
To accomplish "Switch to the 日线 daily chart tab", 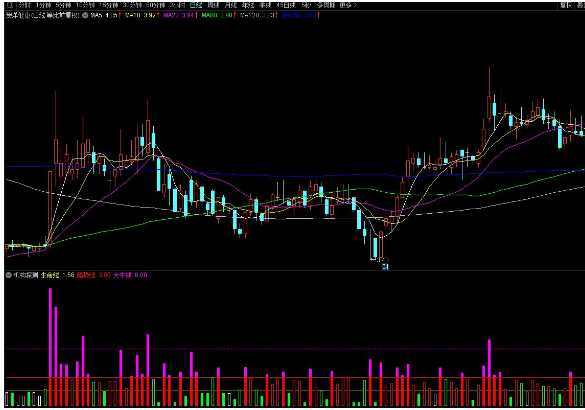I will pyautogui.click(x=195, y=5).
